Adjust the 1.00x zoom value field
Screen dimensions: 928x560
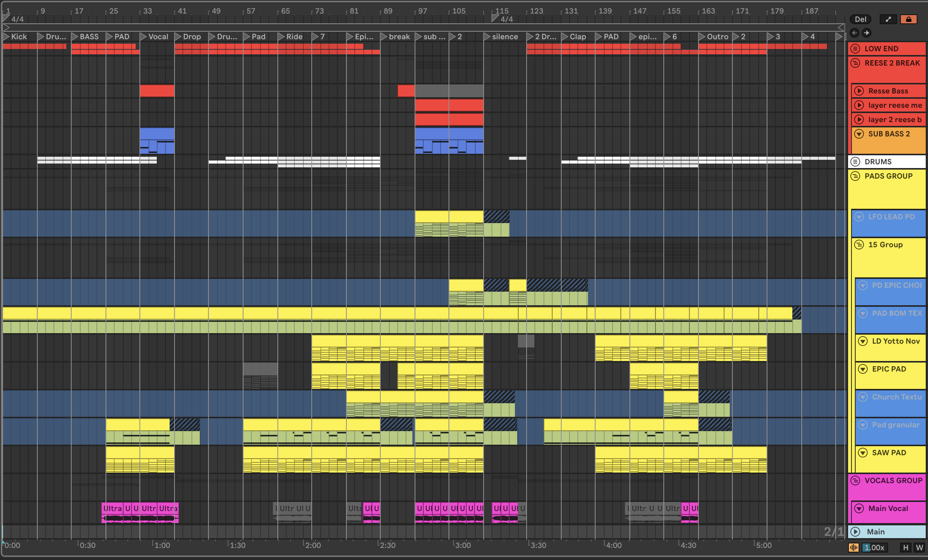click(x=874, y=548)
